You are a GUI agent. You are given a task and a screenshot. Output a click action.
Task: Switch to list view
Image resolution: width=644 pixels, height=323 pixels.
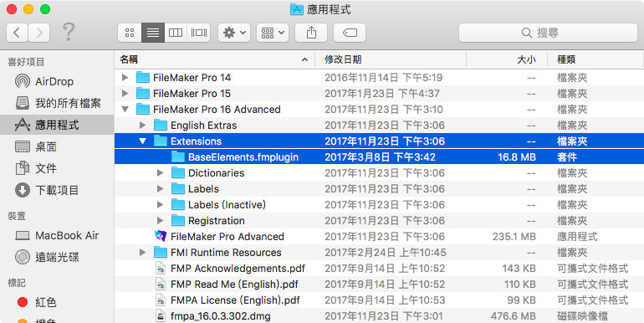point(153,33)
